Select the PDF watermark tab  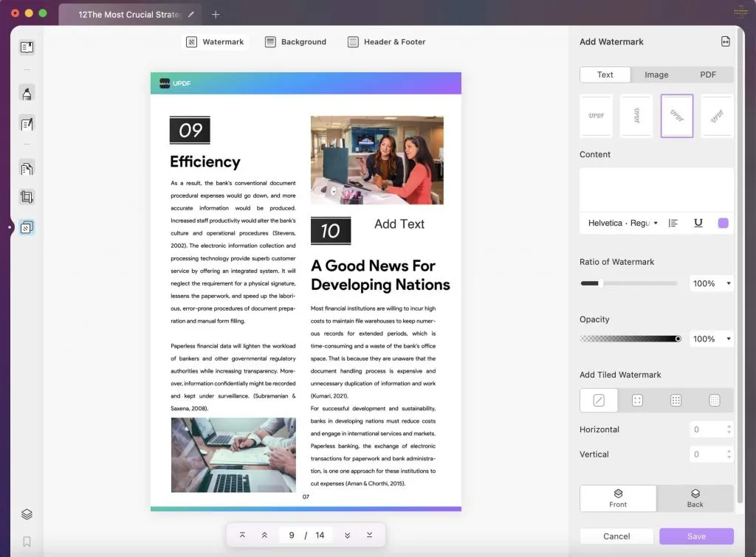tap(708, 75)
